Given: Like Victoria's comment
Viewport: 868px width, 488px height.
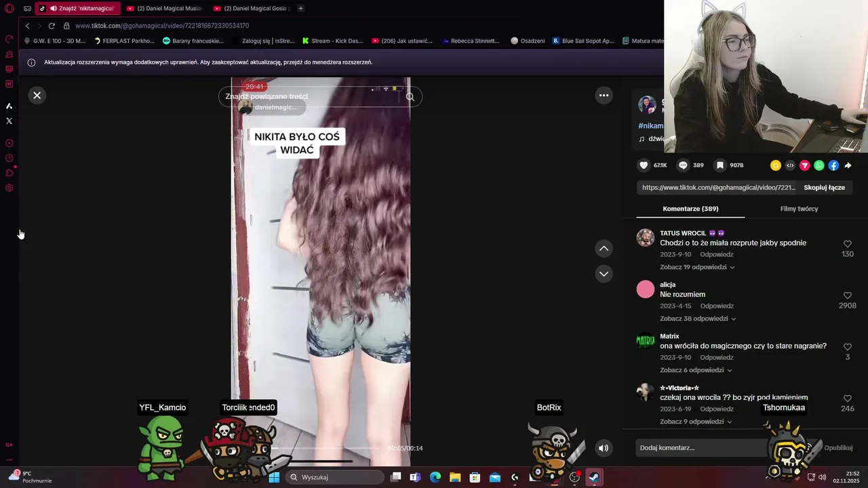Looking at the screenshot, I should [x=847, y=399].
